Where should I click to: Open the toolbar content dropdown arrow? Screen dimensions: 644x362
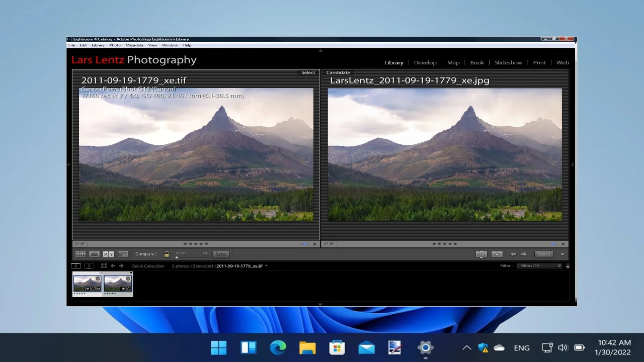tap(562, 254)
